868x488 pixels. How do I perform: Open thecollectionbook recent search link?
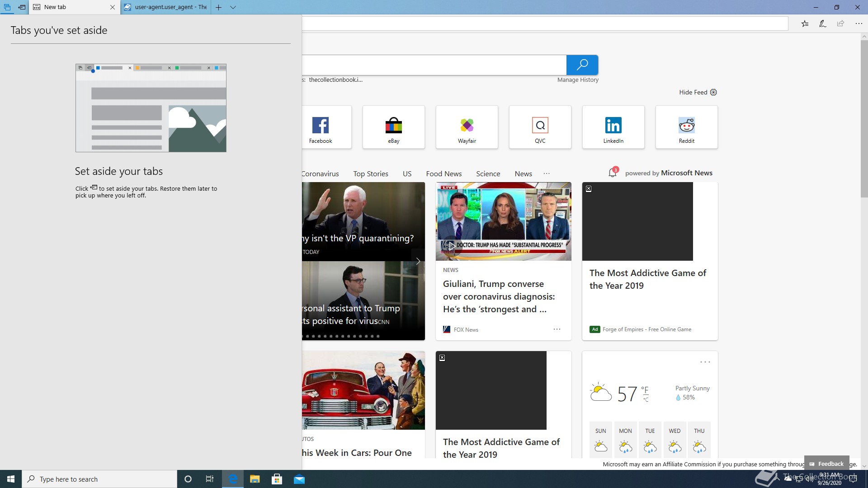coord(335,80)
